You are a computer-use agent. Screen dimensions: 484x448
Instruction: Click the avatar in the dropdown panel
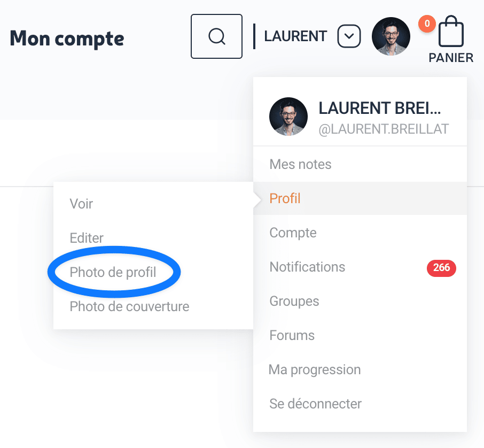[x=288, y=117]
